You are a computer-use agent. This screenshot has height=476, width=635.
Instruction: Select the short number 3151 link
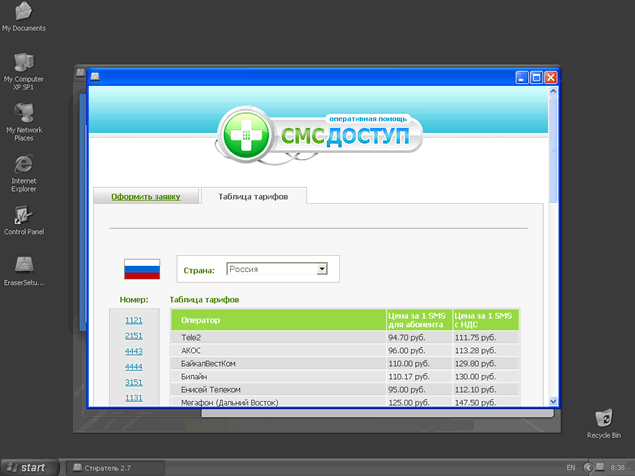[133, 382]
